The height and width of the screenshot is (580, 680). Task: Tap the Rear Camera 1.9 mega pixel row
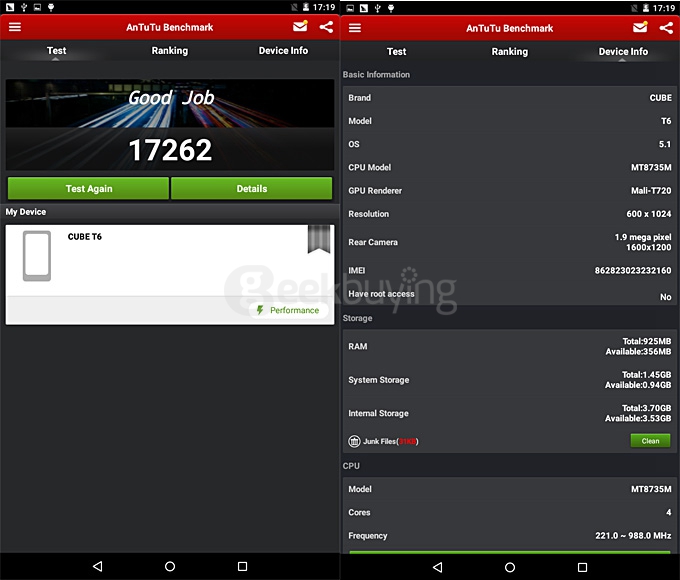pyautogui.click(x=510, y=242)
